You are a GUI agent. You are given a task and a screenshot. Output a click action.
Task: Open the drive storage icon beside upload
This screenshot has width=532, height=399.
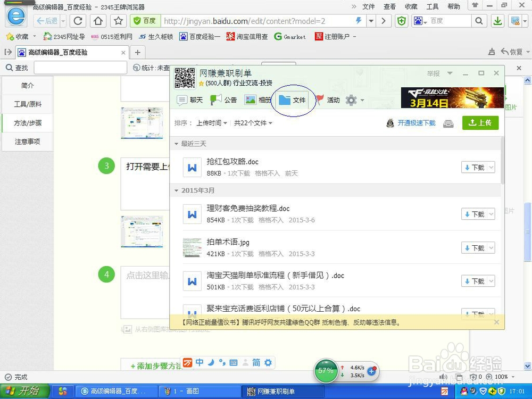point(448,123)
